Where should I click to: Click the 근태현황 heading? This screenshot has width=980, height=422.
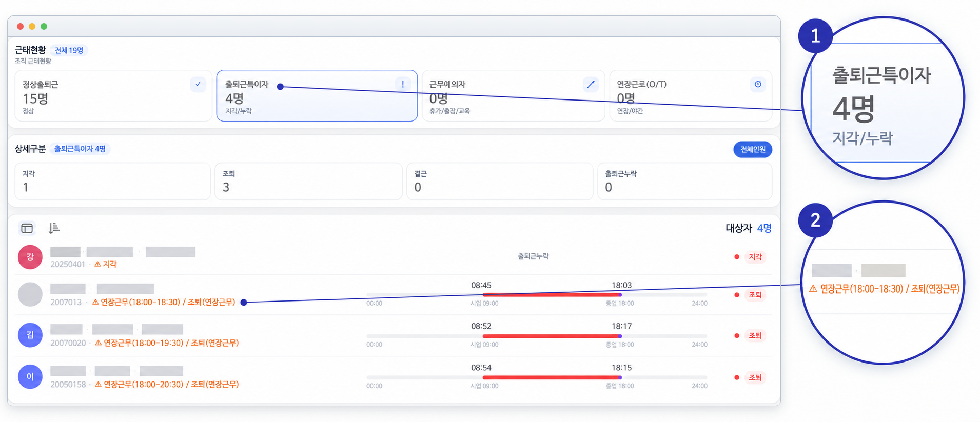coord(30,50)
